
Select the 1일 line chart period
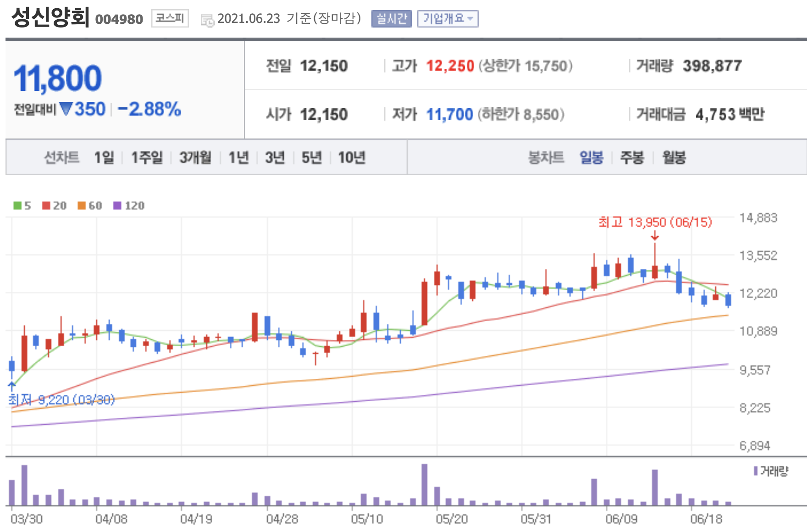click(104, 157)
